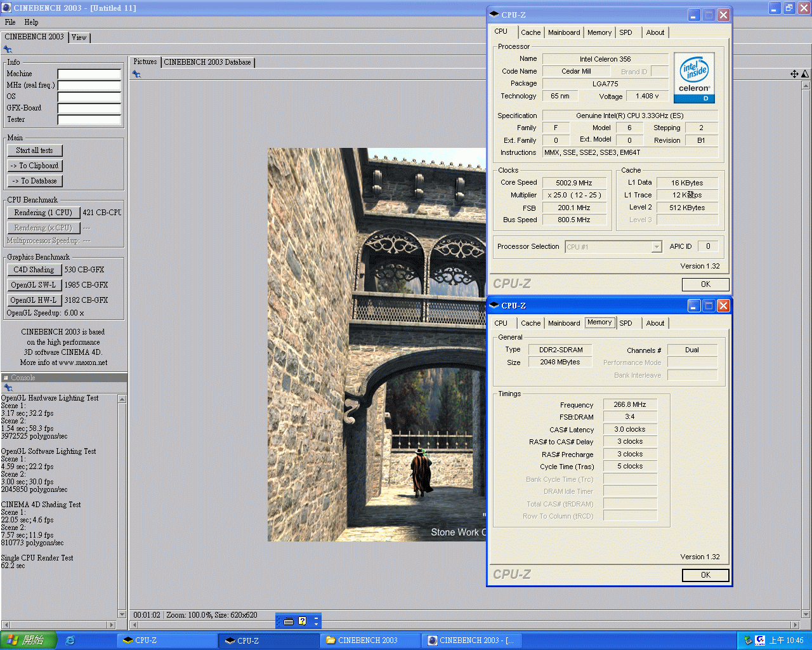The image size is (812, 650).
Task: Run the OpenGL SW-L benchmark
Action: coord(34,285)
